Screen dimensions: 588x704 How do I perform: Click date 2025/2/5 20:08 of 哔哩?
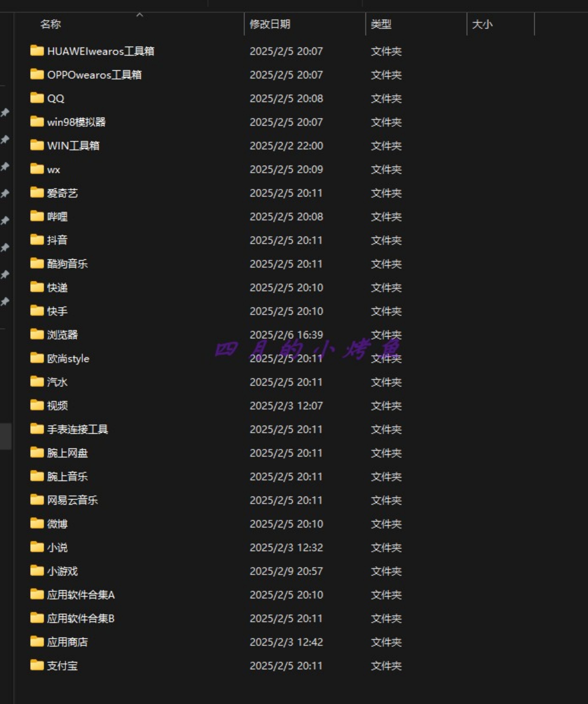[286, 217]
